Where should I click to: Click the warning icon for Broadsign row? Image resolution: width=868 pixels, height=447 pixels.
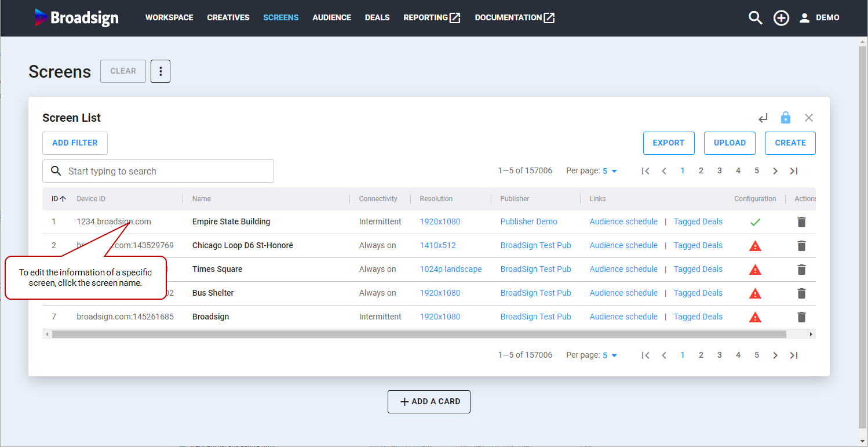[x=755, y=317]
